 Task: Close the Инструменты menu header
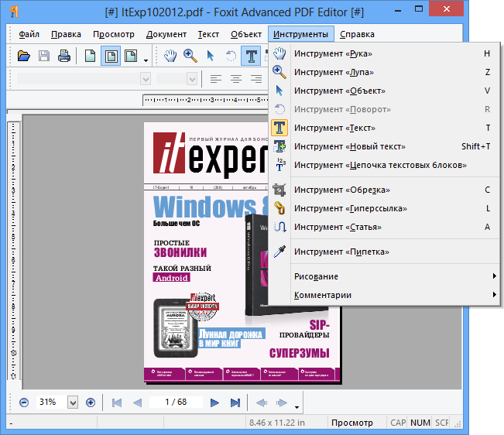point(301,34)
